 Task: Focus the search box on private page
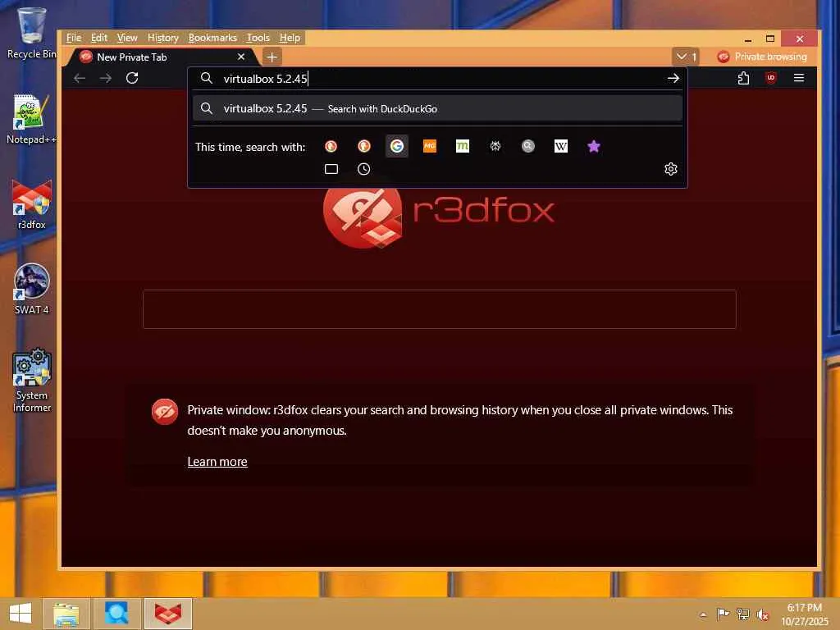click(440, 309)
